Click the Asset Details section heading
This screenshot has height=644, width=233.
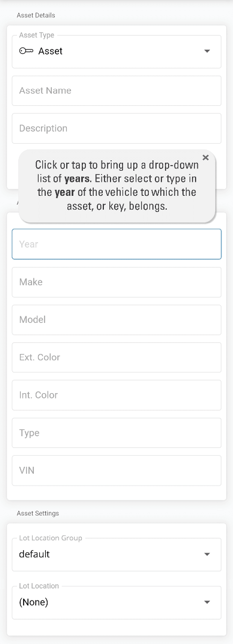36,15
